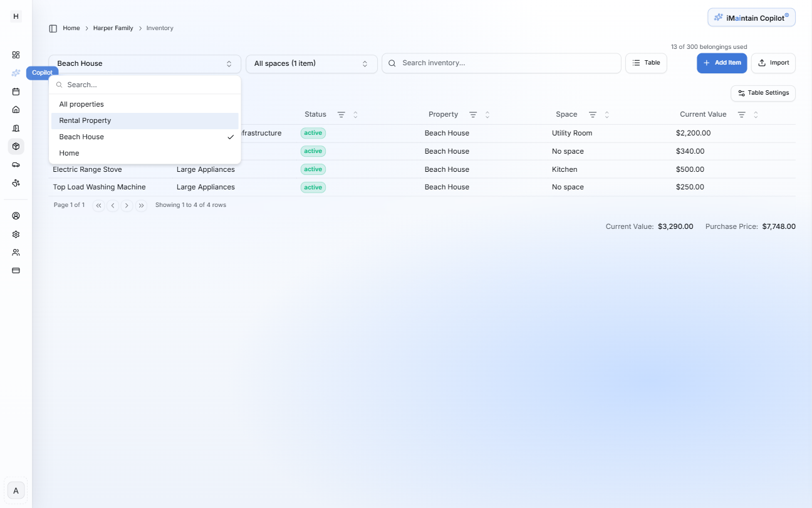Open the All spaces dropdown
Viewport: 812px width, 508px height.
[x=311, y=63]
